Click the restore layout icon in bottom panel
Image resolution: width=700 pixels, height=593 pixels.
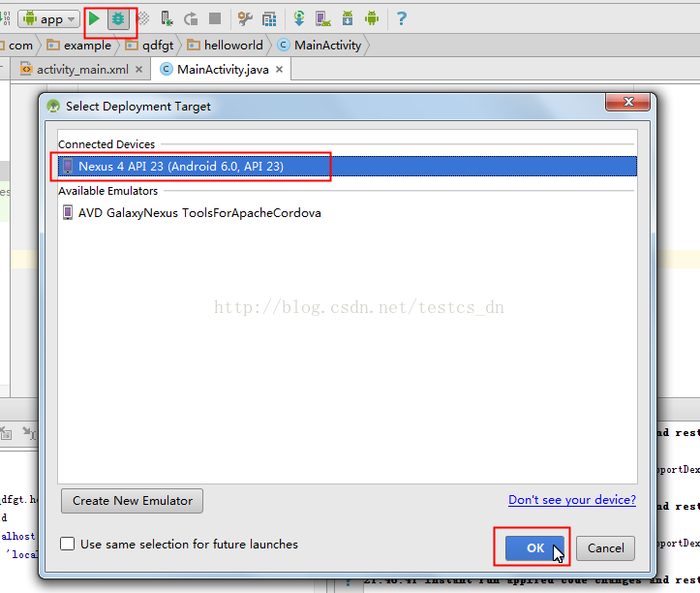[x=6, y=432]
